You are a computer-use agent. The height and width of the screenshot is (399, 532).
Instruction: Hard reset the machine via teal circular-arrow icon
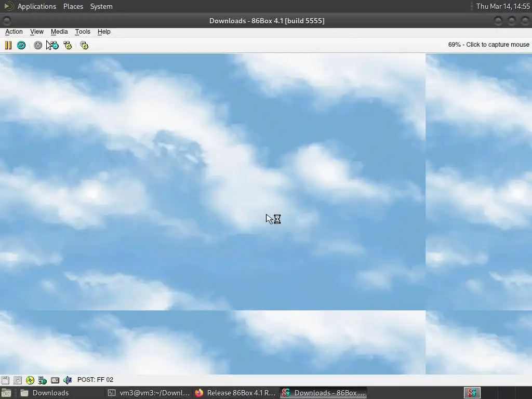[21, 45]
